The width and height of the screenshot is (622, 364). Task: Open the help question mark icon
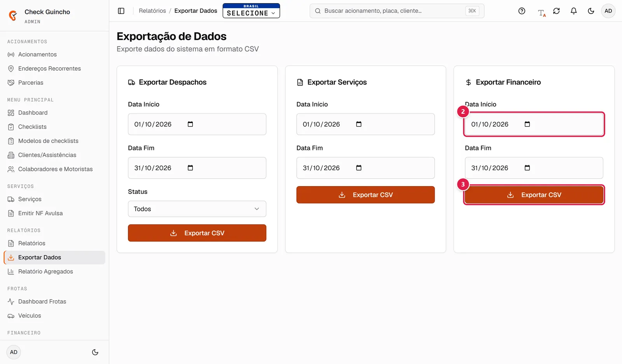point(522,11)
